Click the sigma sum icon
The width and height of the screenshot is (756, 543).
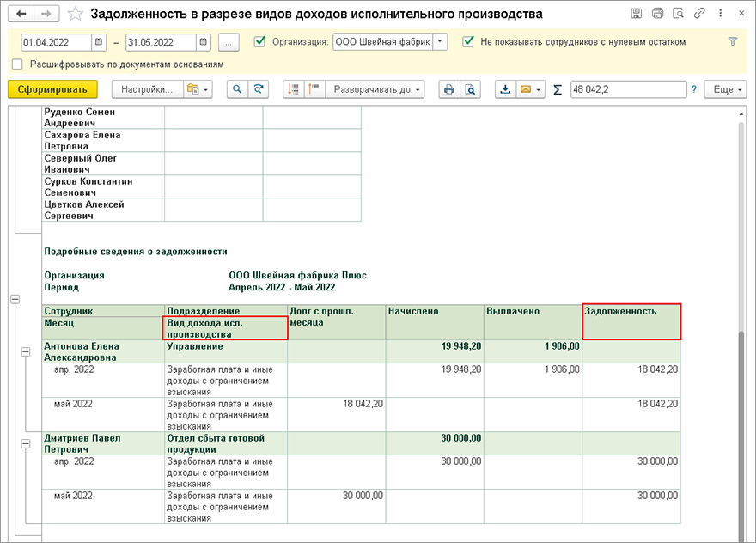(x=558, y=89)
